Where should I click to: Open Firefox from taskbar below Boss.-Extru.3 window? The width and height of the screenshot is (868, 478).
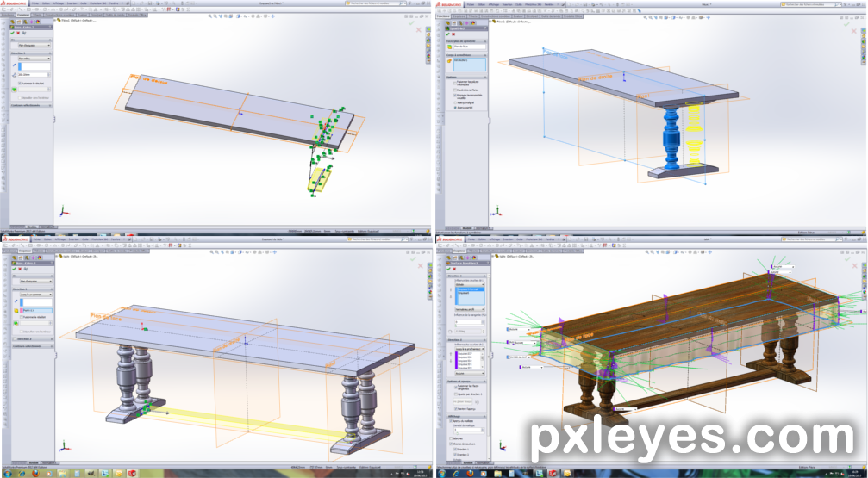35,473
